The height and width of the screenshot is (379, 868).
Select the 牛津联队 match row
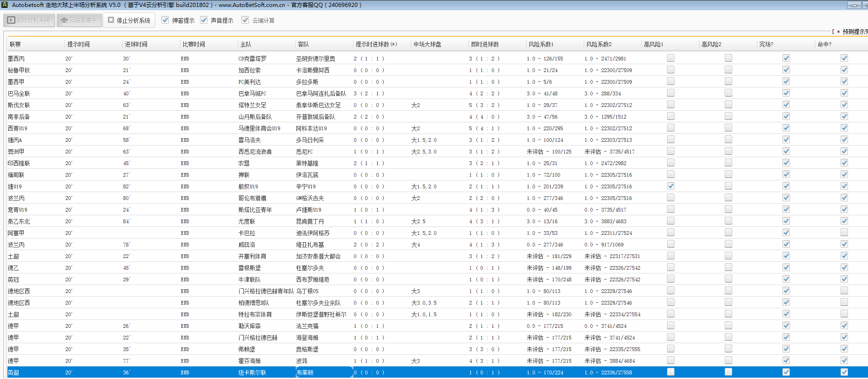(249, 279)
